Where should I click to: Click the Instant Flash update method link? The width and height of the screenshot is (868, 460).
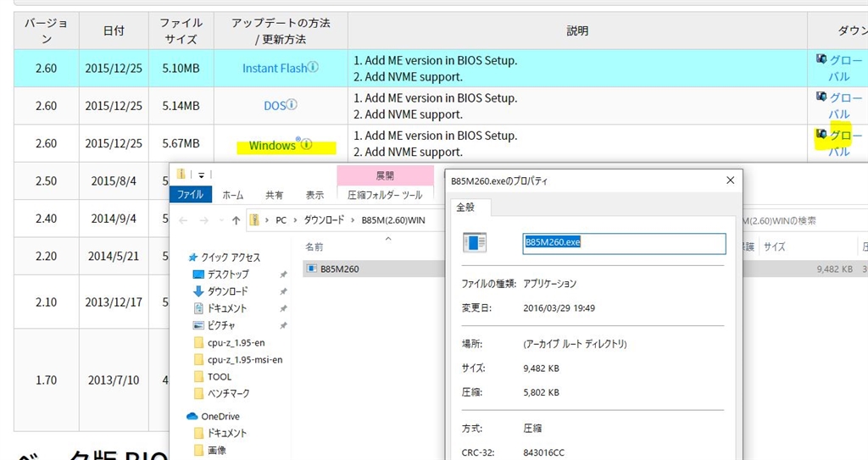[275, 68]
